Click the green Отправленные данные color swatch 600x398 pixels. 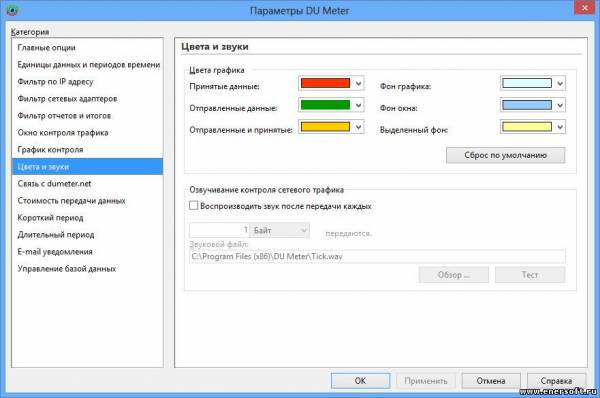325,105
